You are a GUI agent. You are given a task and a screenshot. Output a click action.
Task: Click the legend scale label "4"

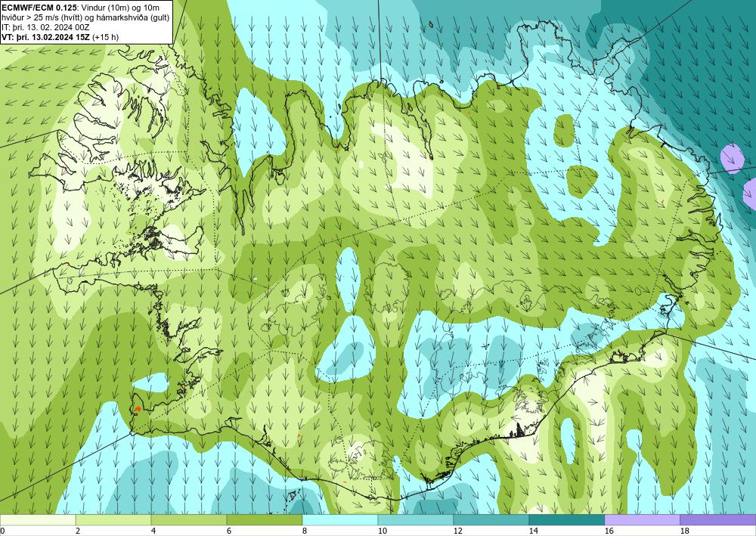[x=153, y=531]
